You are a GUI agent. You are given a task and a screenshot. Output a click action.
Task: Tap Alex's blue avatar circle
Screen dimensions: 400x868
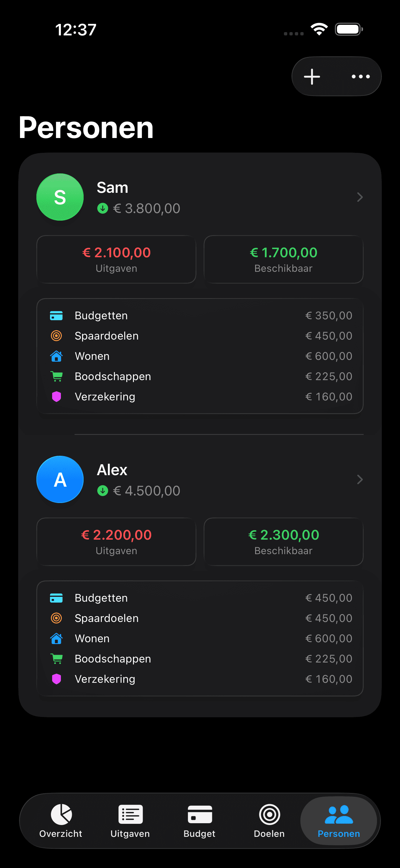point(60,479)
